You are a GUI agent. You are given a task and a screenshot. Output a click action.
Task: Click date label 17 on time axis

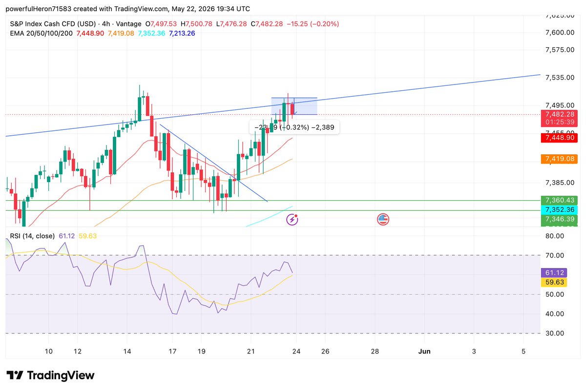(172, 351)
